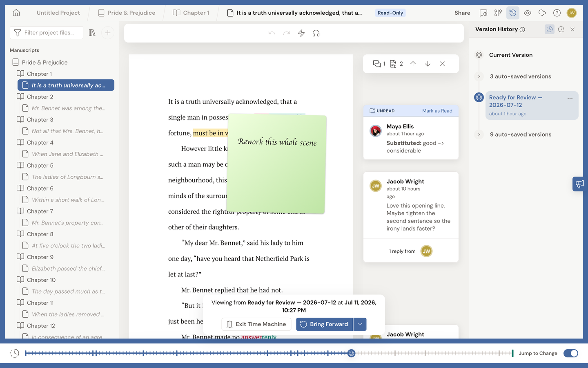Jump to the previous comment with up arrow
Screen dimensions: 588x368
[x=413, y=64]
